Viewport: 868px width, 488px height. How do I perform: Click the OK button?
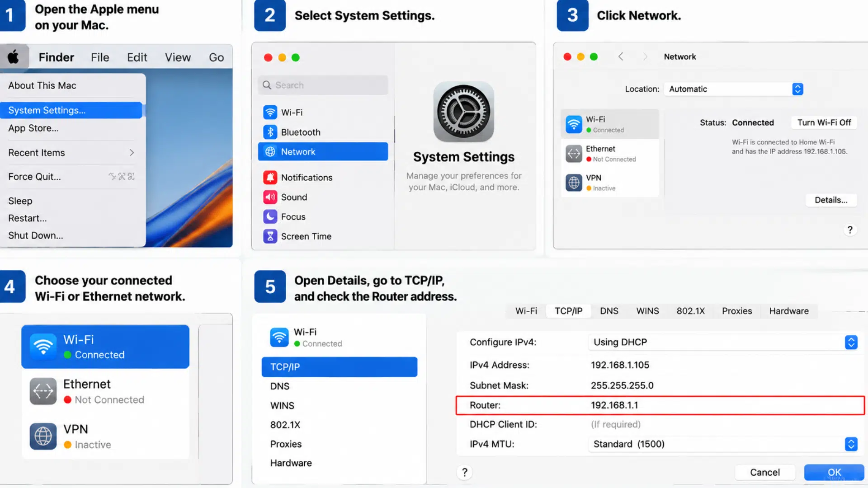click(x=834, y=472)
